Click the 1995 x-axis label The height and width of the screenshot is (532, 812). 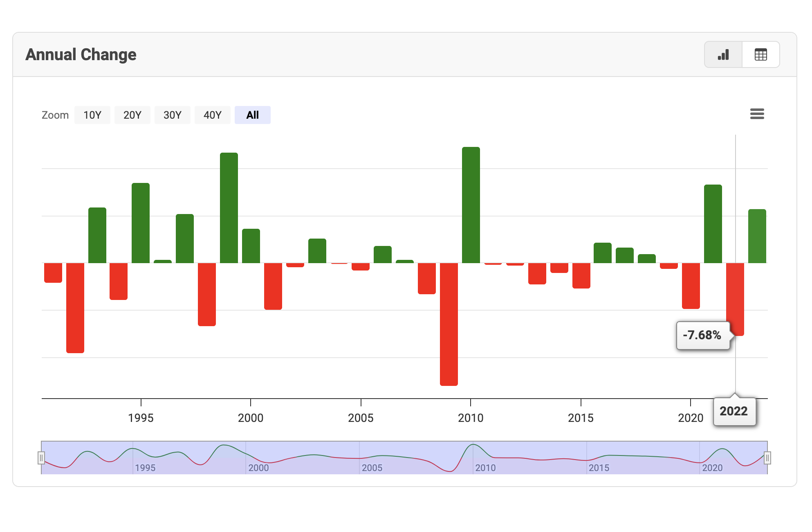pos(141,418)
